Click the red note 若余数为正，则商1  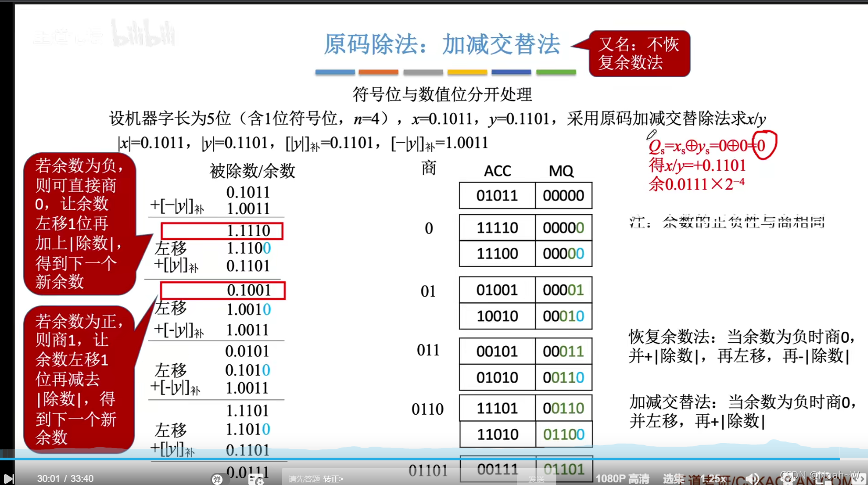(x=80, y=379)
